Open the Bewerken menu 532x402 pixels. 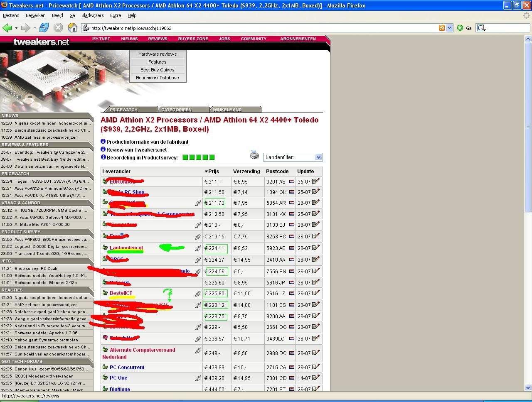[36, 15]
